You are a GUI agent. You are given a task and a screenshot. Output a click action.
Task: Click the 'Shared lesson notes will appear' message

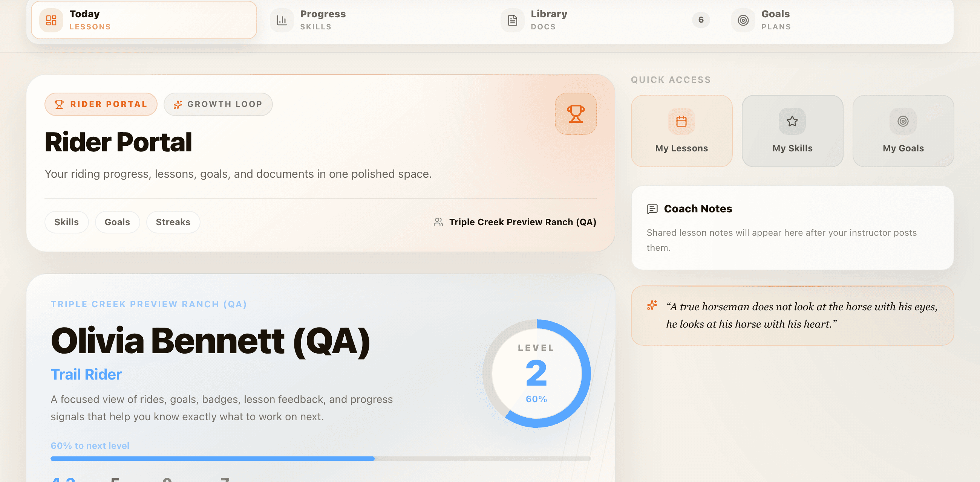pyautogui.click(x=781, y=240)
